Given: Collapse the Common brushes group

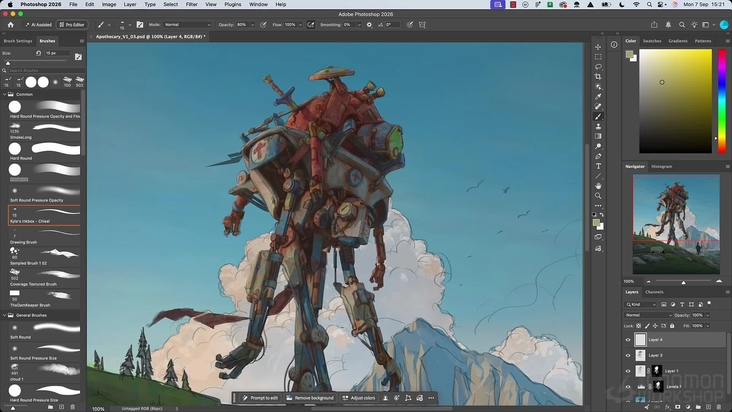Looking at the screenshot, I should click(5, 94).
